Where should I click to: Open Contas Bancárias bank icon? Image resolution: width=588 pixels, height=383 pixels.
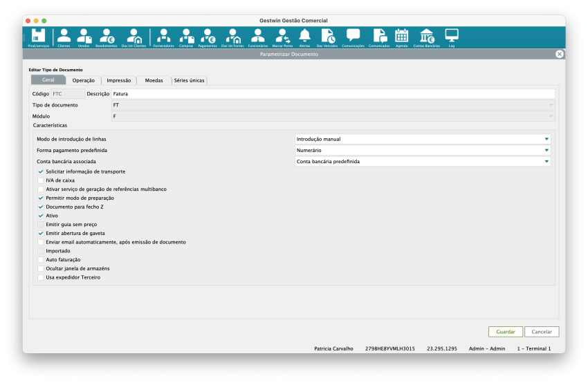[x=426, y=37]
